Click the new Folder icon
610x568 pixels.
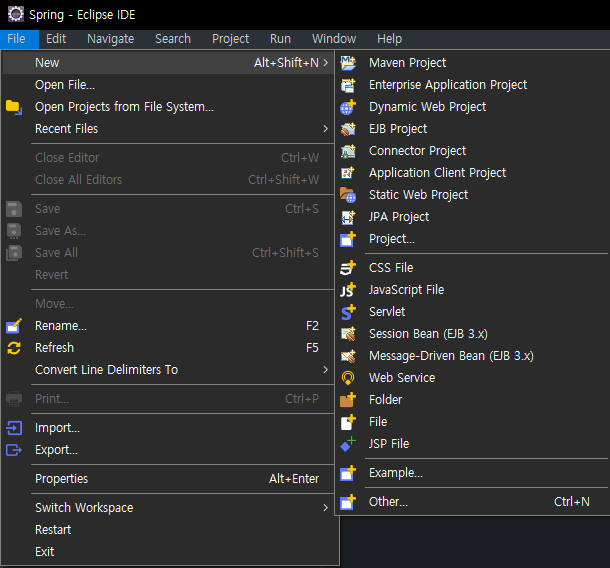(348, 400)
